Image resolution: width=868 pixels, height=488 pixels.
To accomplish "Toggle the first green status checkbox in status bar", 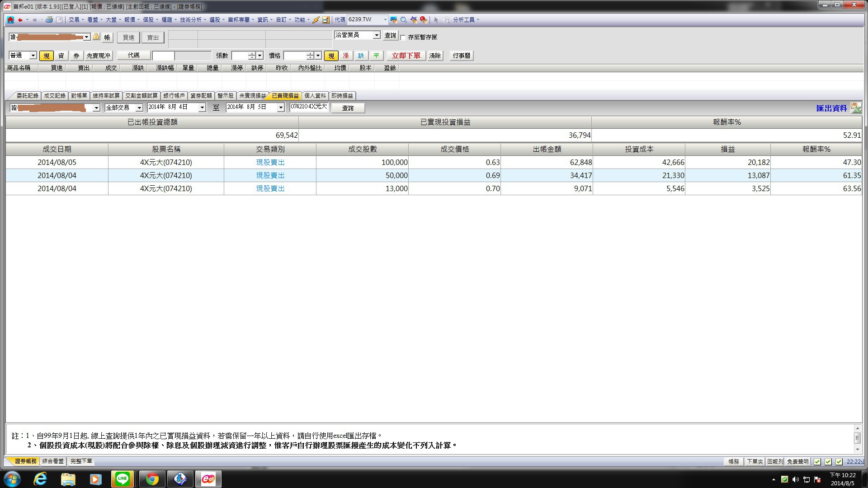I will (x=817, y=461).
